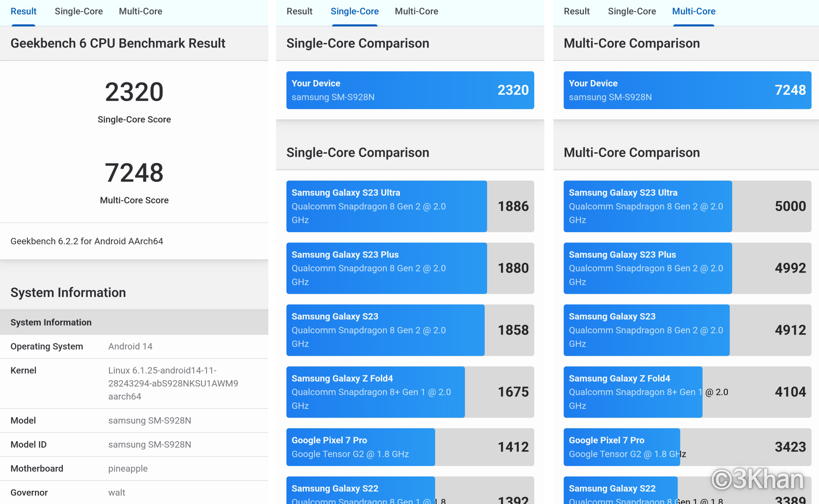The height and width of the screenshot is (504, 819).
Task: Select Result tab in middle panel
Action: coord(299,12)
